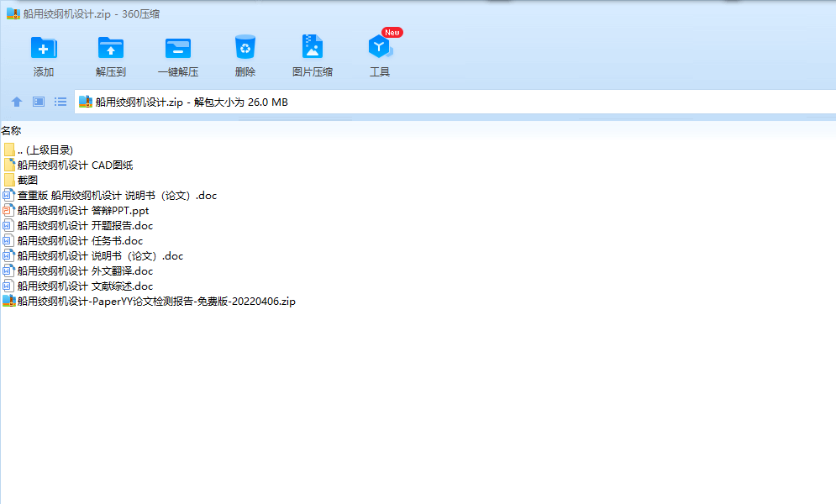The image size is (836, 504).
Task: Click the Word icon of 外文翻译.doc
Action: [9, 270]
